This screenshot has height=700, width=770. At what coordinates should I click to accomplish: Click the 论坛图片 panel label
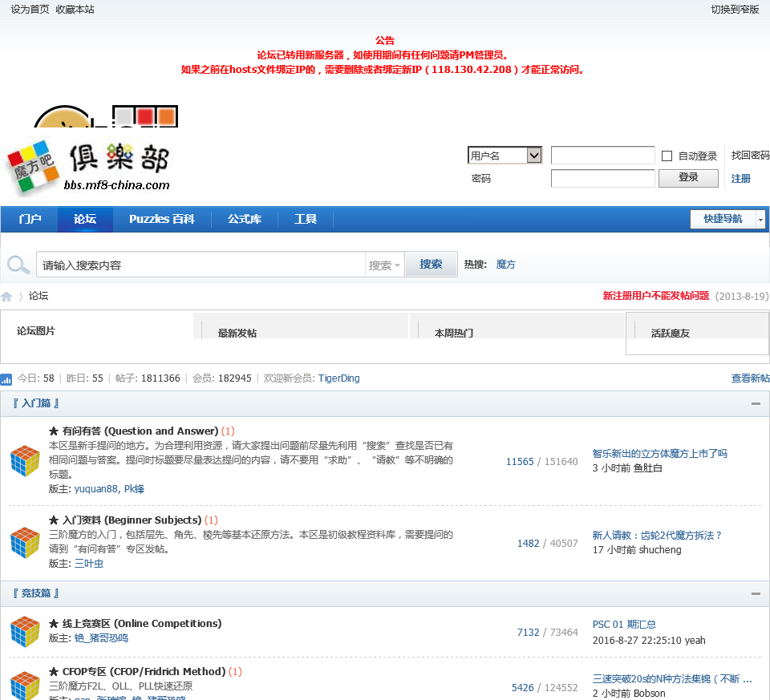[x=36, y=331]
